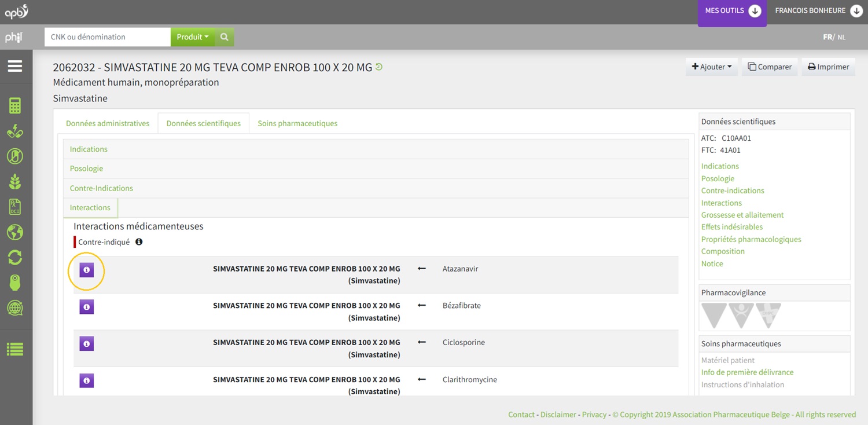Click the CNK ou dénomination search field

(x=107, y=37)
